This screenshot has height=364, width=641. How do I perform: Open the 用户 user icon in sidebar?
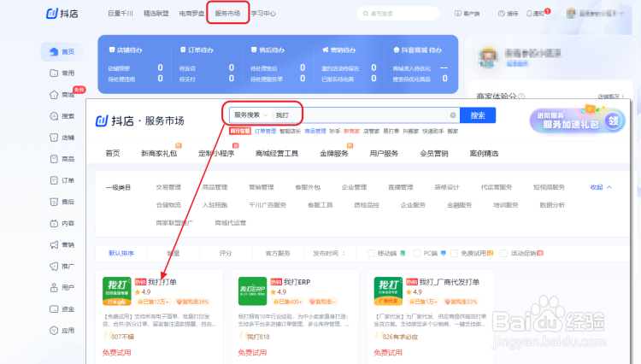(x=54, y=288)
